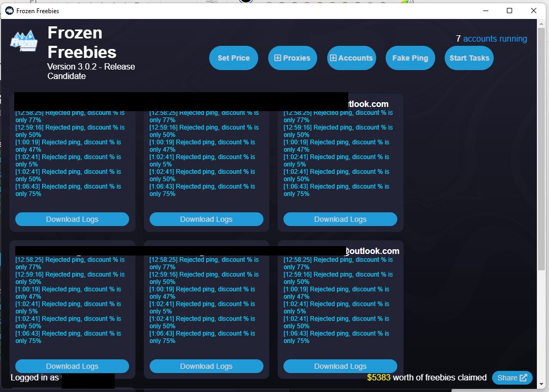Download Logs for the top-left account card

[72, 219]
